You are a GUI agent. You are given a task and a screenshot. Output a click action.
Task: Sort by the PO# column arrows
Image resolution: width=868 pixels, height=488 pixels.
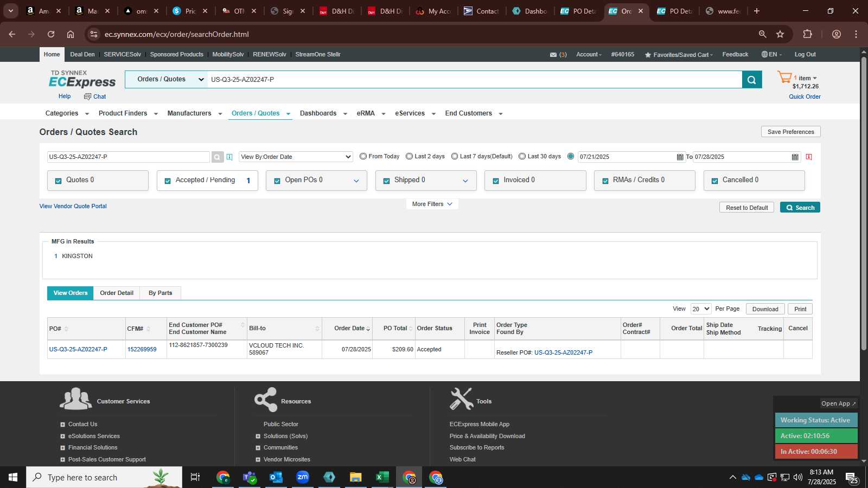point(66,329)
